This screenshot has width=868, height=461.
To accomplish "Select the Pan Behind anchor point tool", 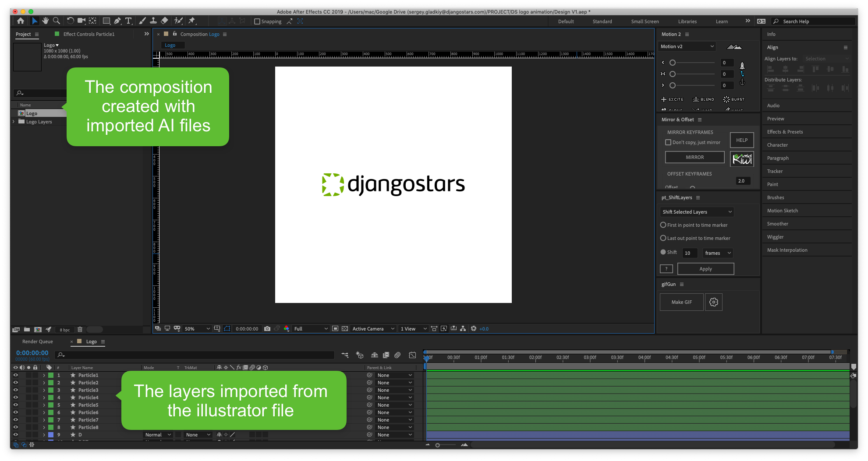I will [92, 21].
